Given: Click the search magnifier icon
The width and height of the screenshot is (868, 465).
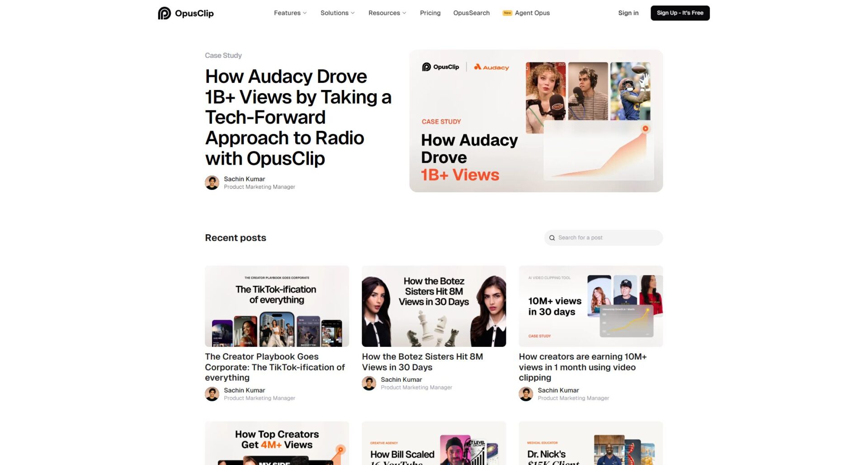Looking at the screenshot, I should (552, 238).
